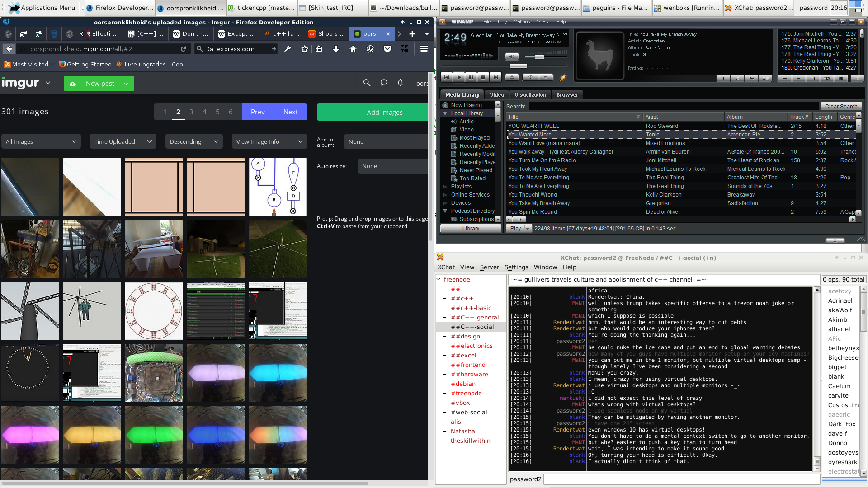Click the Add Images button
This screenshot has height=488, width=868.
click(372, 112)
